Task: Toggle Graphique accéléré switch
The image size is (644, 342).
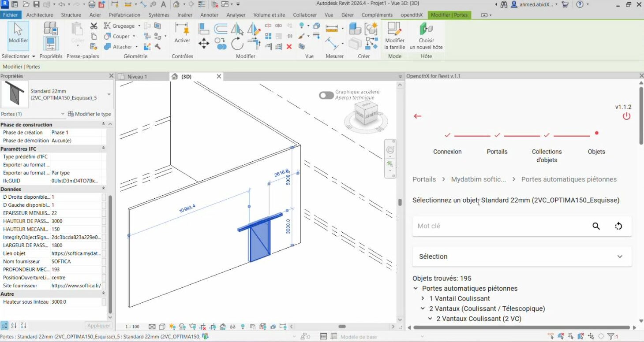Action: coord(326,95)
